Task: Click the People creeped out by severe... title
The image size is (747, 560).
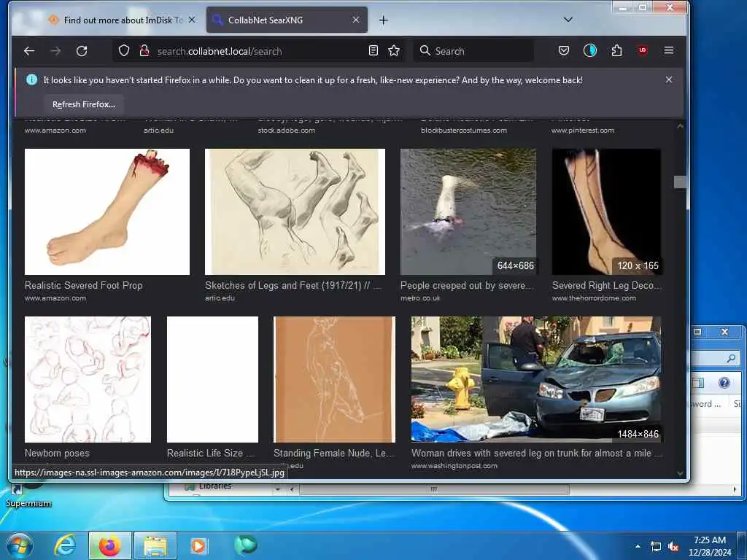Action: [x=468, y=285]
